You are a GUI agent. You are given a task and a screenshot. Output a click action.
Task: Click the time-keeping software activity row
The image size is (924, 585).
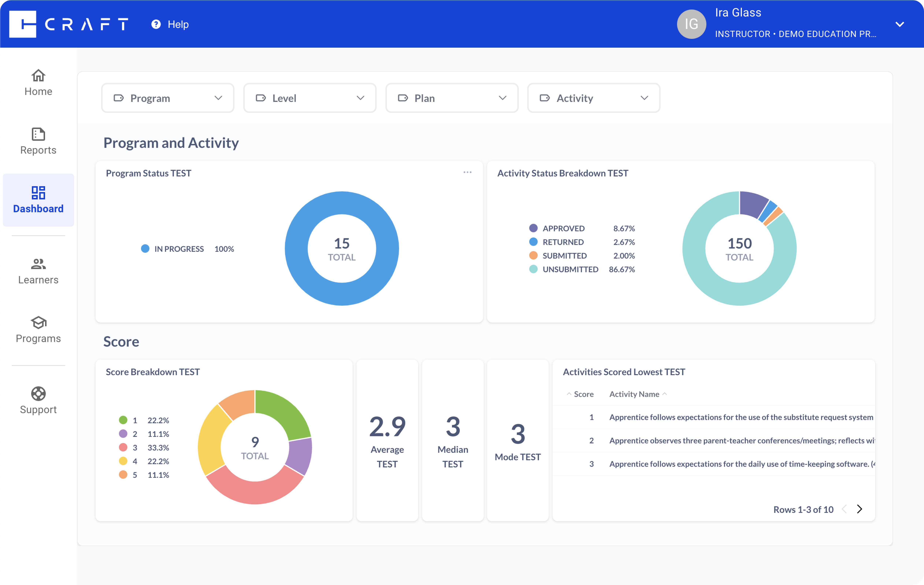(714, 464)
